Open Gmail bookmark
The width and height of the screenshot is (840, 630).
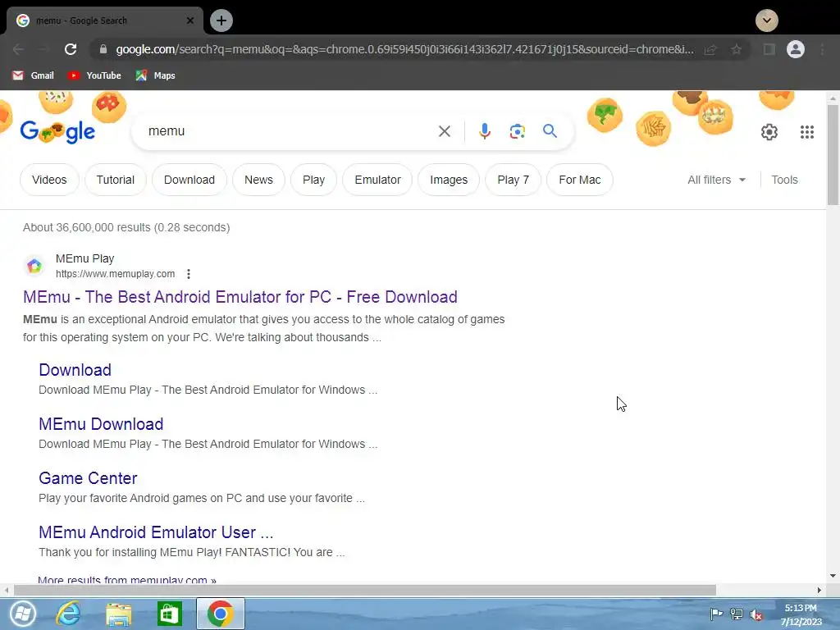(33, 75)
